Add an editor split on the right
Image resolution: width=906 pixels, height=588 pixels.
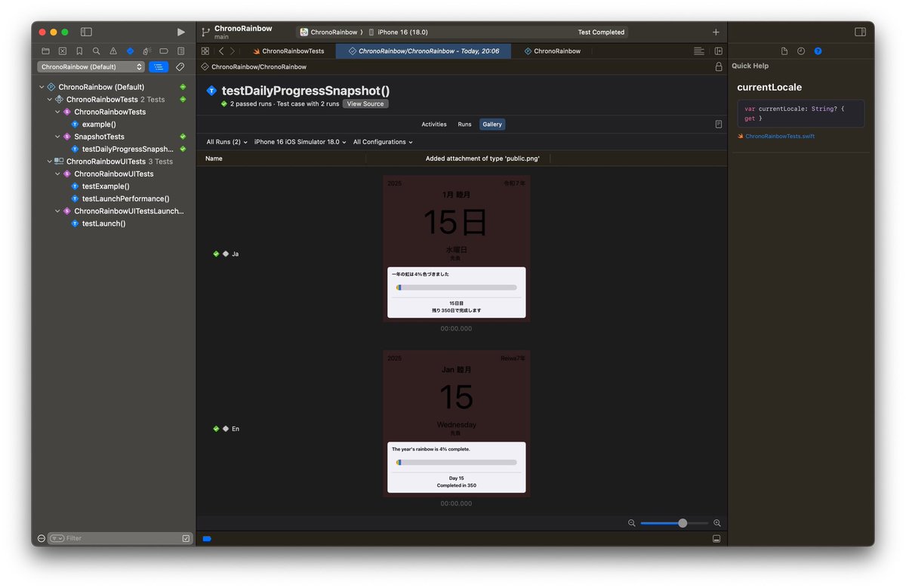coord(718,51)
